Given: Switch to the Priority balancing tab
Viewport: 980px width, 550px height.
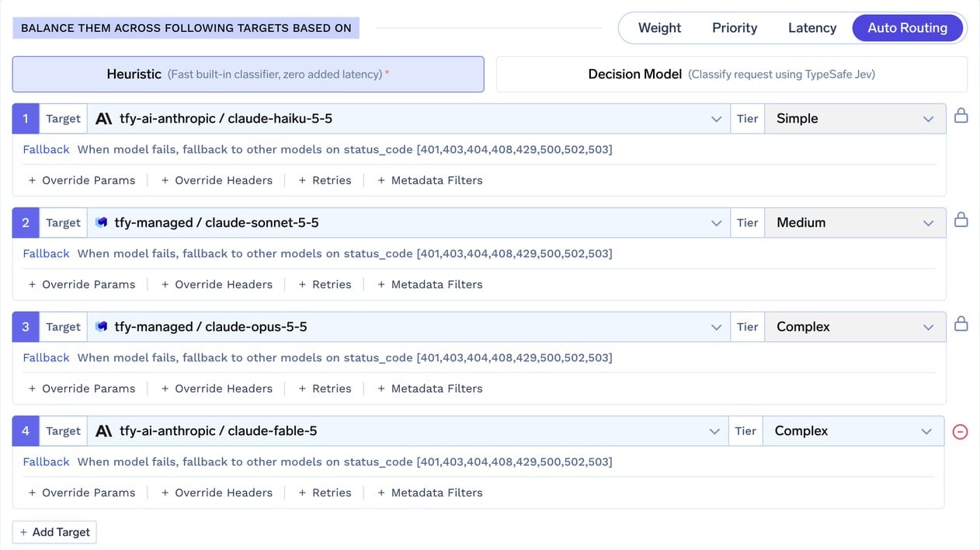Looking at the screenshot, I should click(735, 28).
